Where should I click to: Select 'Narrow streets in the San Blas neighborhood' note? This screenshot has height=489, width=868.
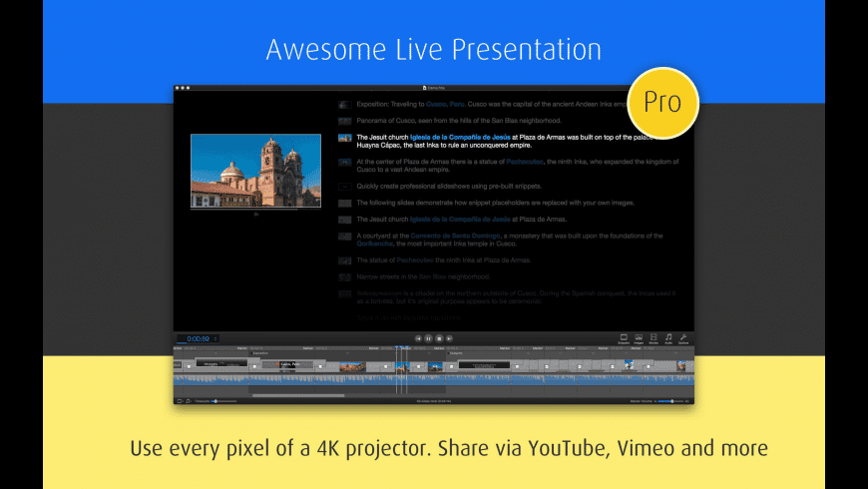tap(423, 276)
